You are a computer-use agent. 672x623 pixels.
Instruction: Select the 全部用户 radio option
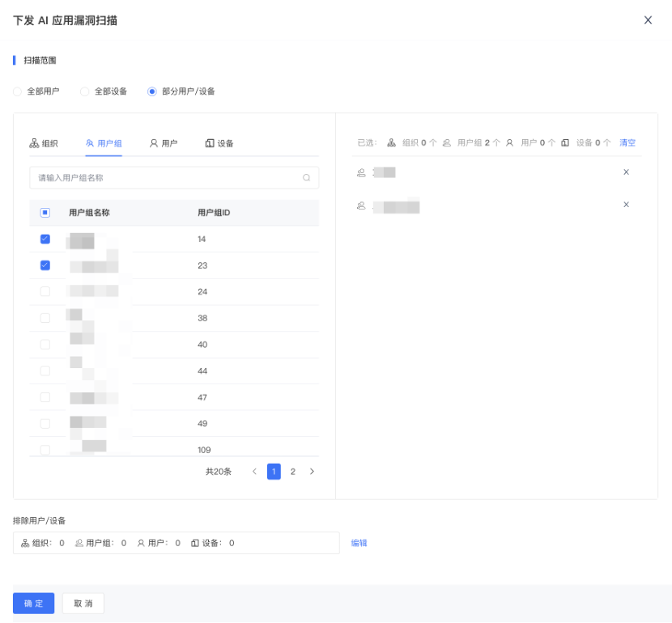click(x=17, y=91)
